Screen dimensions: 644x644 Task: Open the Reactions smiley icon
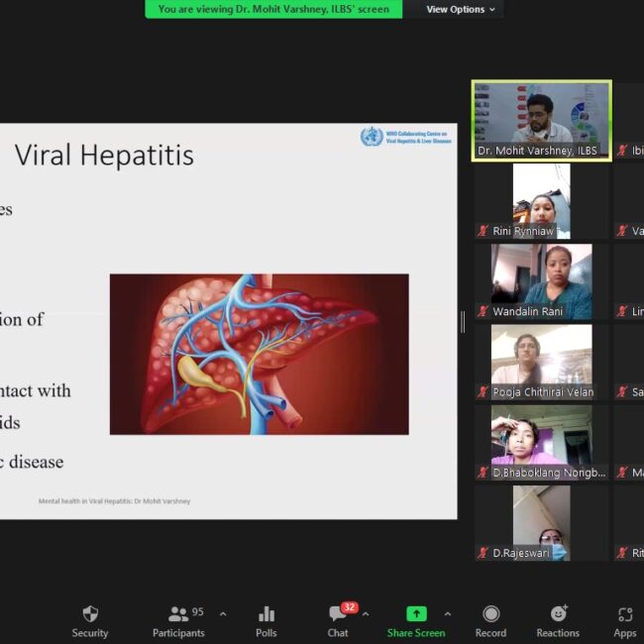(558, 614)
